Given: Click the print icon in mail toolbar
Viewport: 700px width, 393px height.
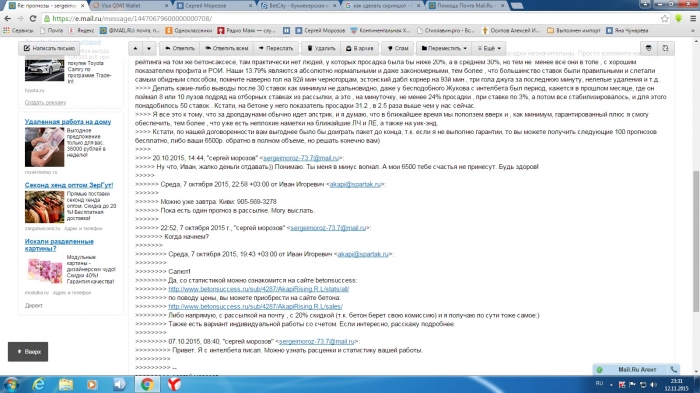Looking at the screenshot, I should [x=649, y=48].
